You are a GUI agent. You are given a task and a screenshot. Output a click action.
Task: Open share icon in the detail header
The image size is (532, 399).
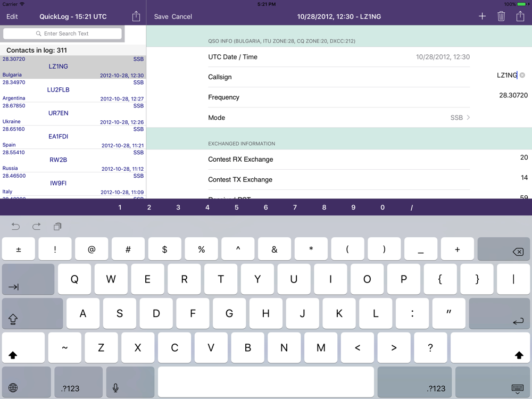520,16
